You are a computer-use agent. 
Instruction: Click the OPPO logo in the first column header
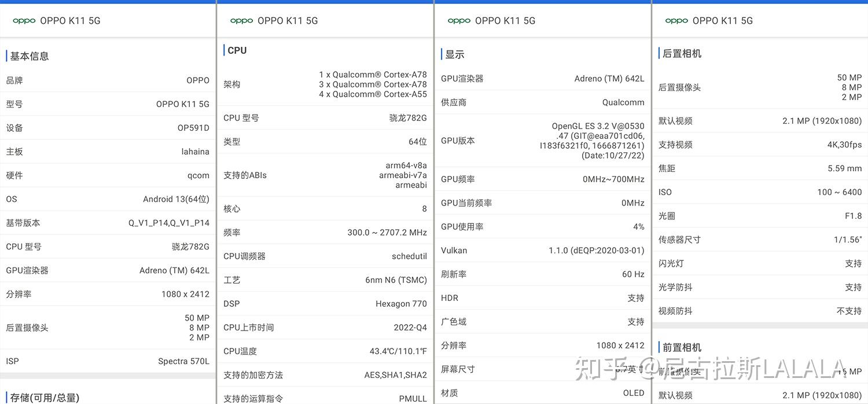[x=23, y=20]
